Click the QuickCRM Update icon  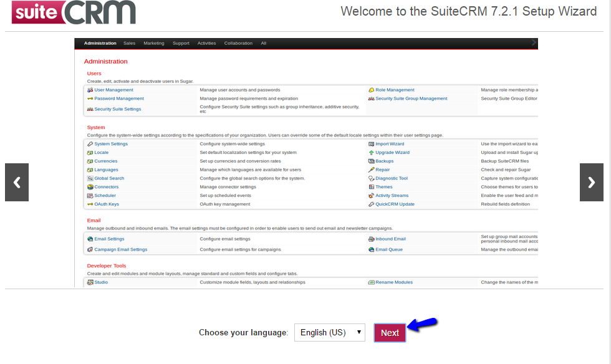(372, 204)
